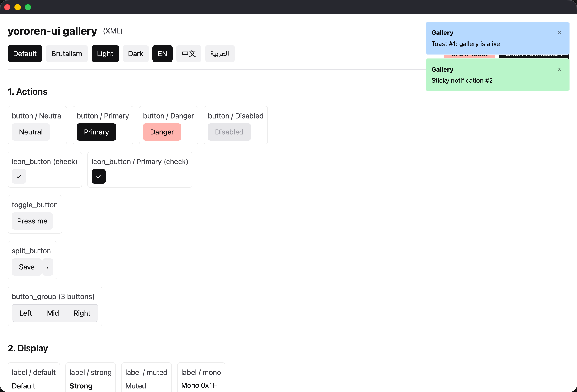Screen dimensions: 577x392
Task: Click the neutral check icon button
Action: [x=19, y=176]
